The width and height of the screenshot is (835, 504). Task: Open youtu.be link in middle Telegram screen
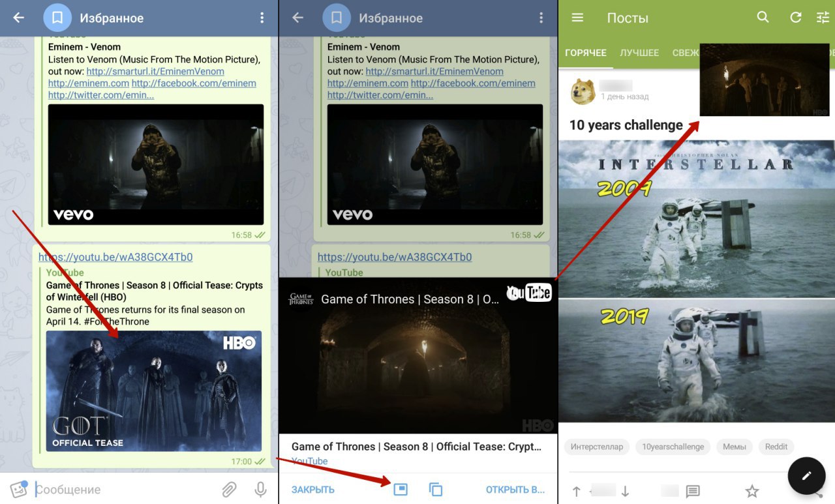pos(395,257)
